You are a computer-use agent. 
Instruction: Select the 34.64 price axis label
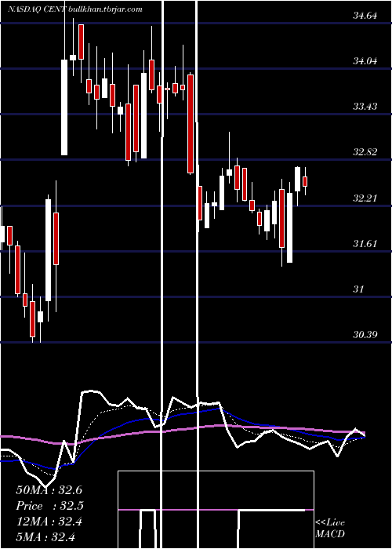pos(365,16)
